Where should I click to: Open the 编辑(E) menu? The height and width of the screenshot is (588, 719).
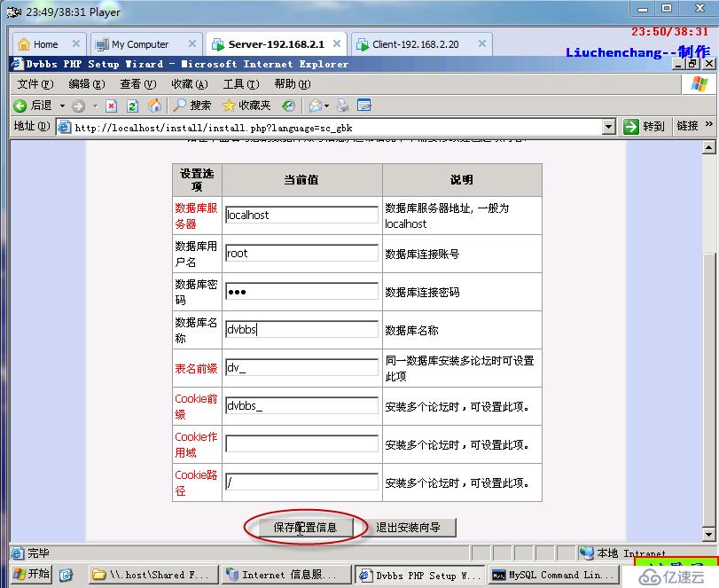87,84
